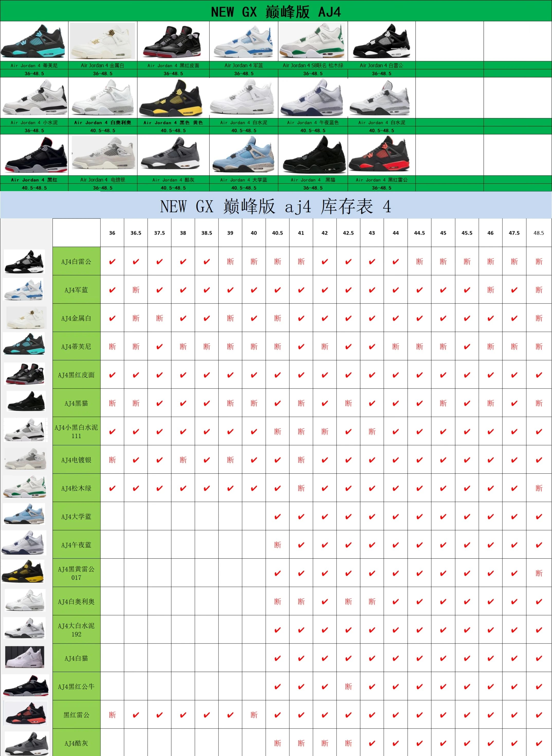Click the Air Jordan 4 金属白 caption label

click(102, 66)
